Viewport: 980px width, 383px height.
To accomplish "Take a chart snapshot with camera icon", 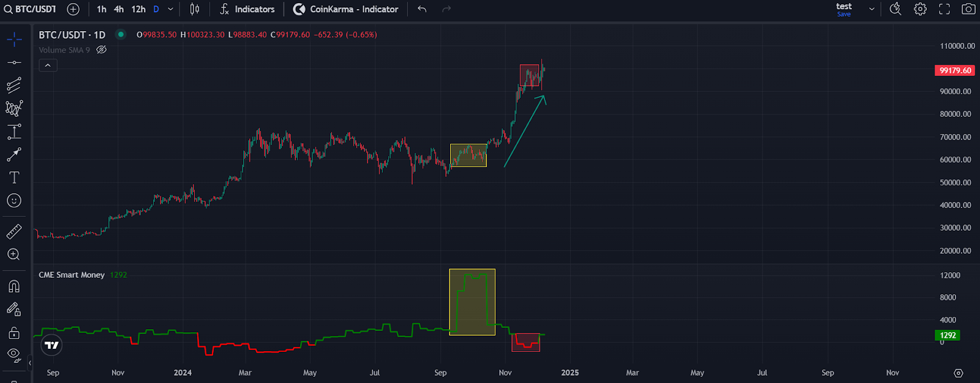I will tap(968, 9).
